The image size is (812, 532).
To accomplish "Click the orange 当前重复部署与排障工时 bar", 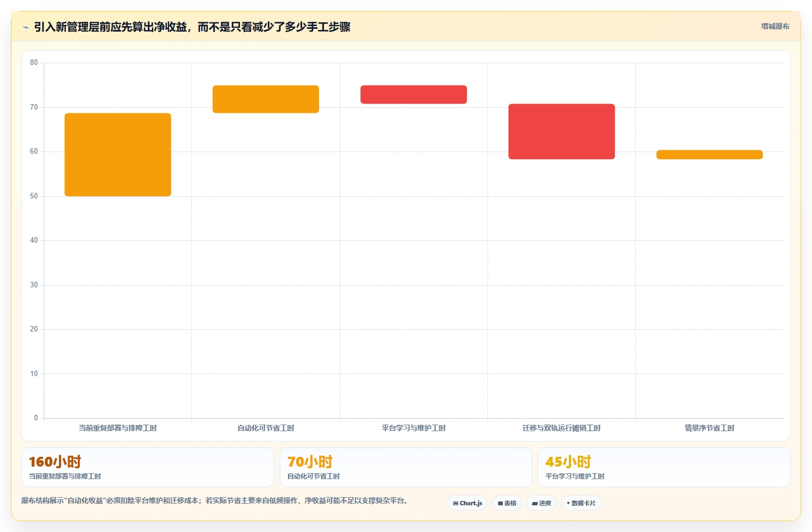I will coord(118,155).
